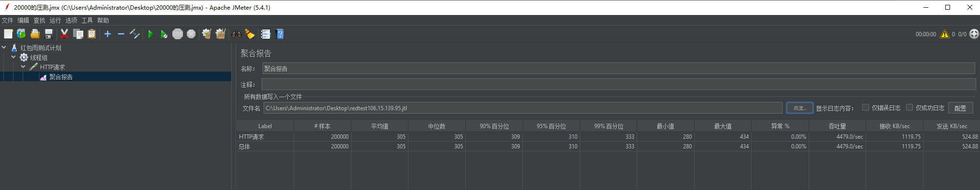980x190 pixels.
Task: Click the remote engine status icon at far right
Action: click(x=974, y=34)
